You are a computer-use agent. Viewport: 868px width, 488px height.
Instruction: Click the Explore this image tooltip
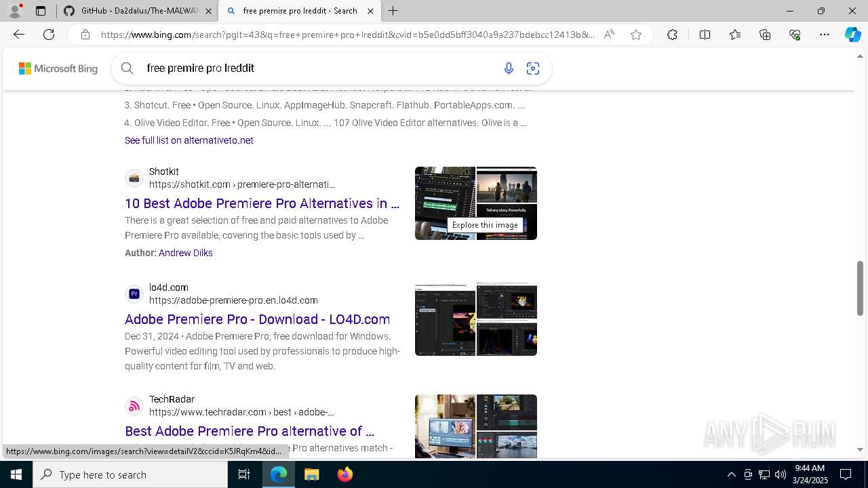[x=485, y=225]
